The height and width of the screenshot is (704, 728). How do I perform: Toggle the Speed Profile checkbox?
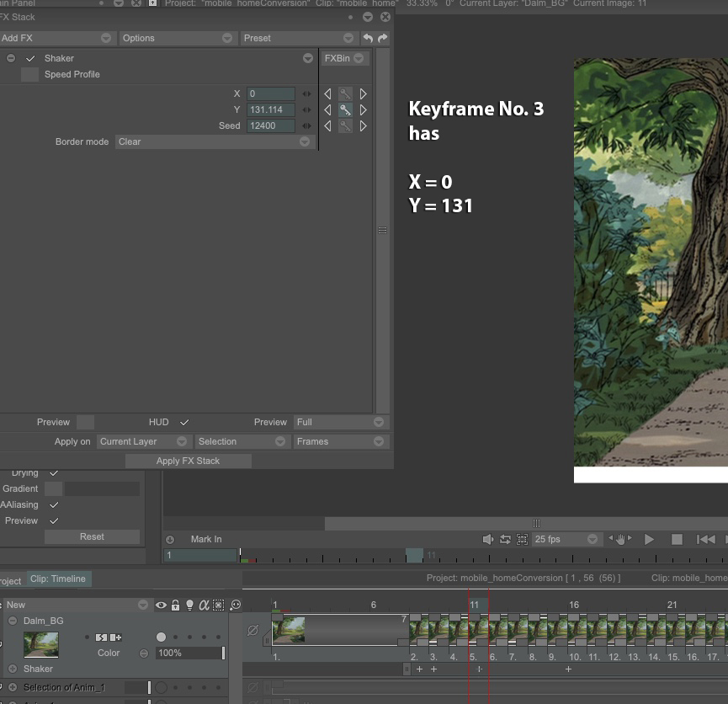(x=29, y=74)
